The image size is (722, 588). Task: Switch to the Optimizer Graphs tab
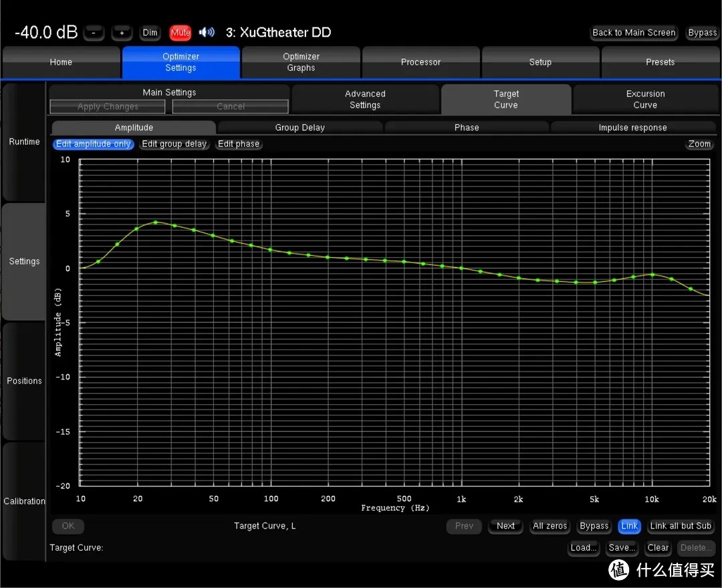(301, 62)
